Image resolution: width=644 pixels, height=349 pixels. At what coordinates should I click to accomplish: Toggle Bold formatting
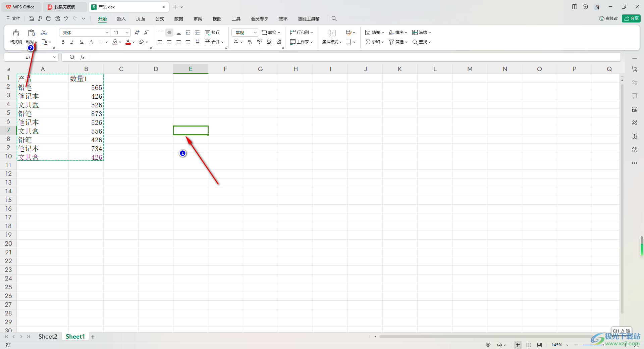coord(63,42)
